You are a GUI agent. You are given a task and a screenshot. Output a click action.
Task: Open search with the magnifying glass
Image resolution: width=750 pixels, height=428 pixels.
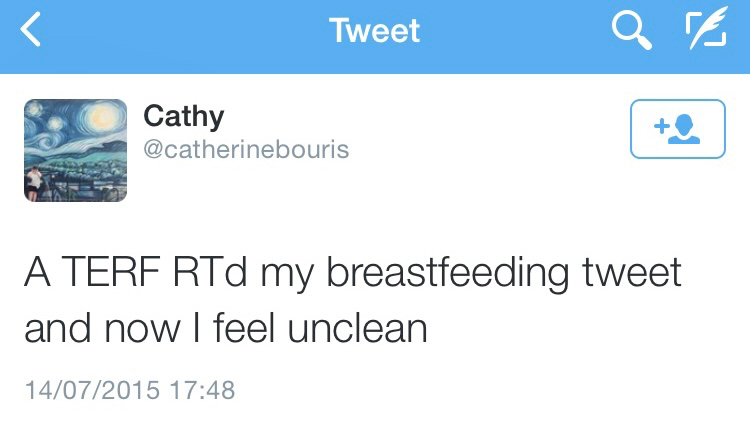point(632,32)
